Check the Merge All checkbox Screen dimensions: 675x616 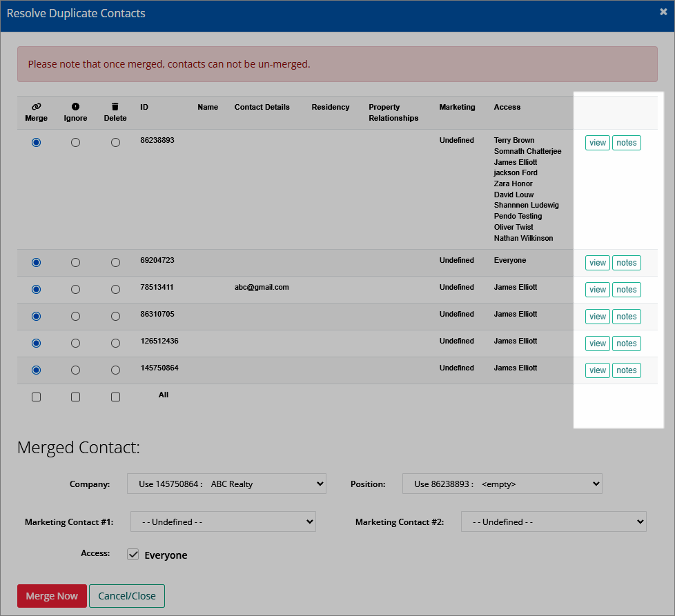coord(36,397)
